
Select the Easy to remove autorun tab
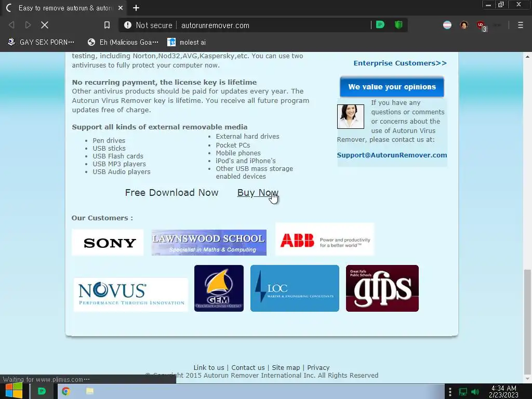click(x=64, y=8)
